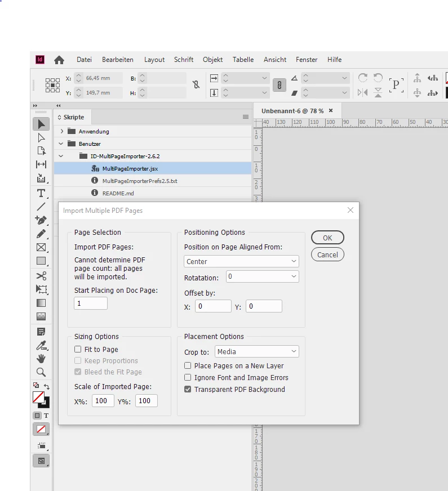Screen dimensions: 448x491
Task: Uncheck Transparent PDF Background
Action: tap(188, 389)
